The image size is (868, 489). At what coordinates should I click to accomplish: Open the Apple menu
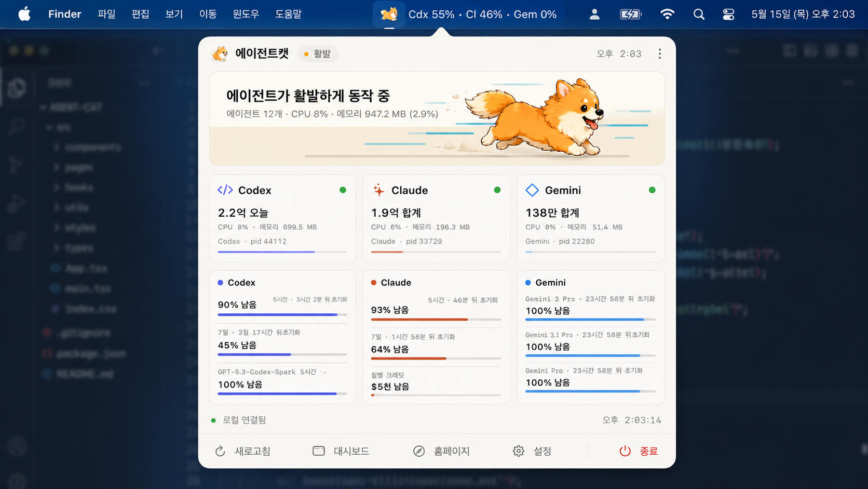point(24,14)
